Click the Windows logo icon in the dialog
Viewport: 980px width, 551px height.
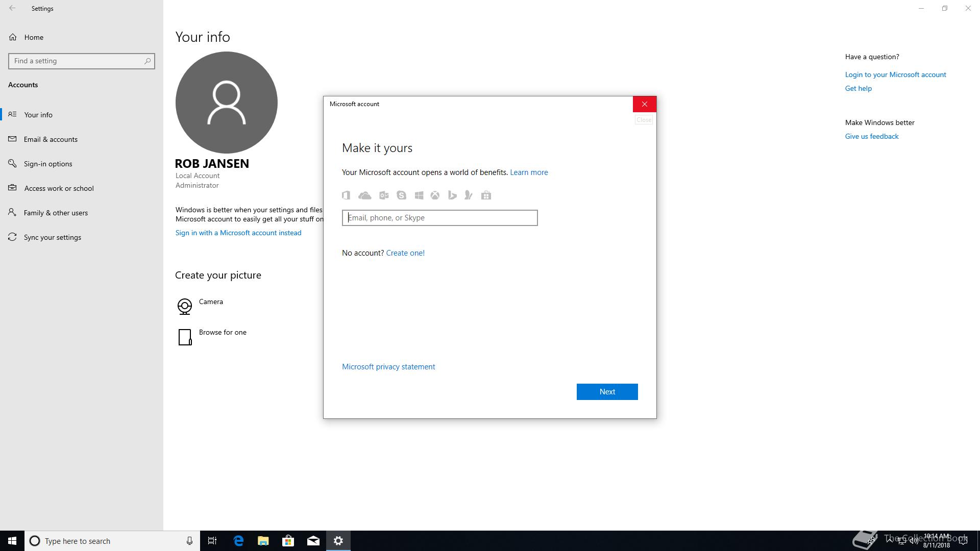point(419,195)
